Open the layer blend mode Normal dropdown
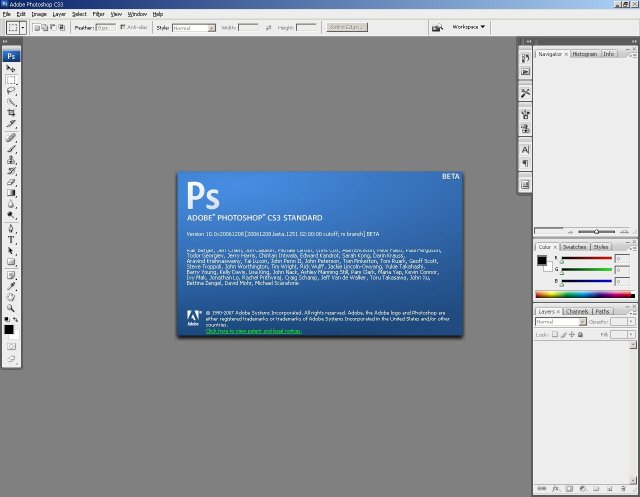Screen dimensions: 640x497 click(559, 323)
